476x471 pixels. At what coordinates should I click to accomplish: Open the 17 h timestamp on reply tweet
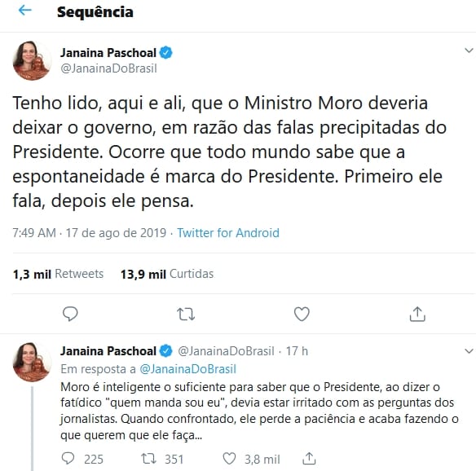coord(297,351)
